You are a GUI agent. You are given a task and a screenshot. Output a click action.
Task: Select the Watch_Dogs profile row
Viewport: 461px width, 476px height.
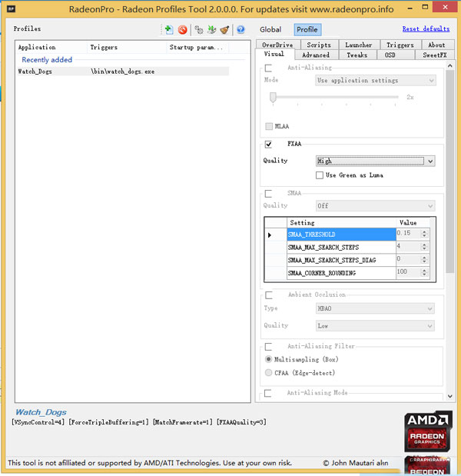click(123, 72)
